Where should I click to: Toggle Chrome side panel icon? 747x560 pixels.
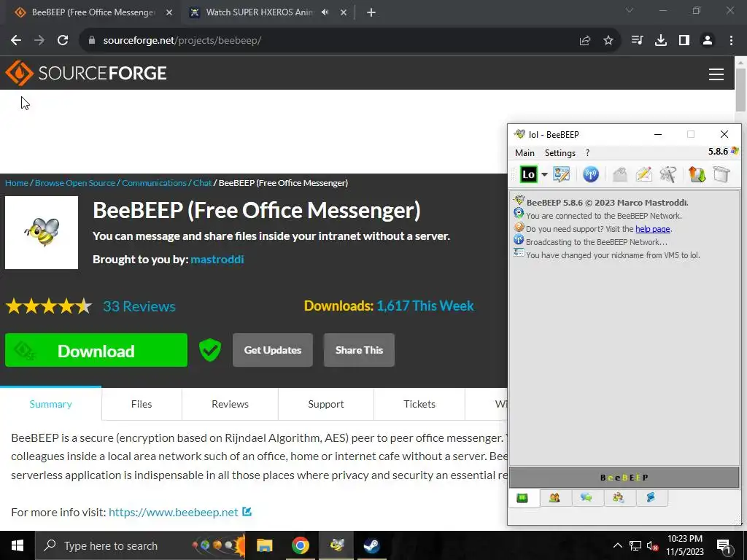click(684, 41)
